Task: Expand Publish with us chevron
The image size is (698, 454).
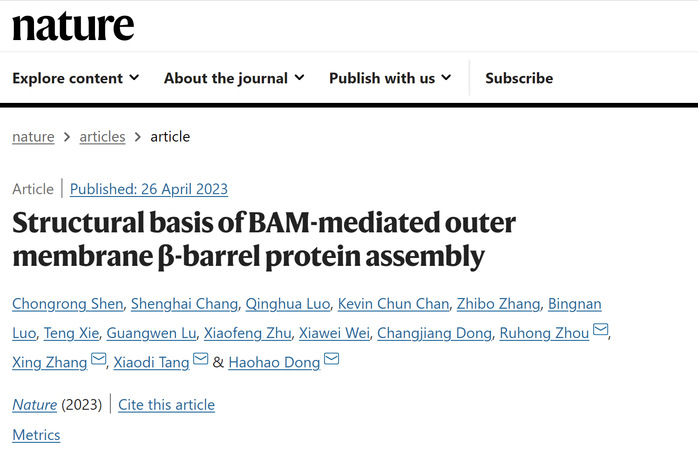Action: [446, 78]
